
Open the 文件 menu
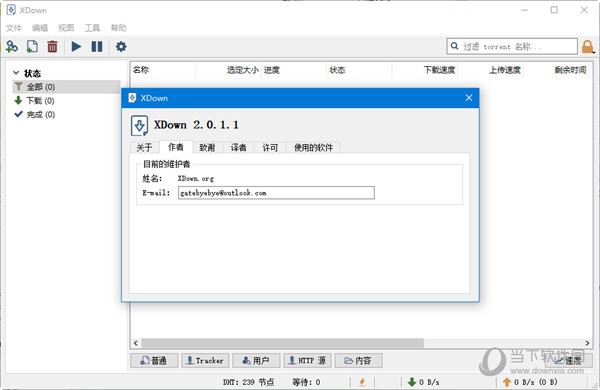pos(14,28)
